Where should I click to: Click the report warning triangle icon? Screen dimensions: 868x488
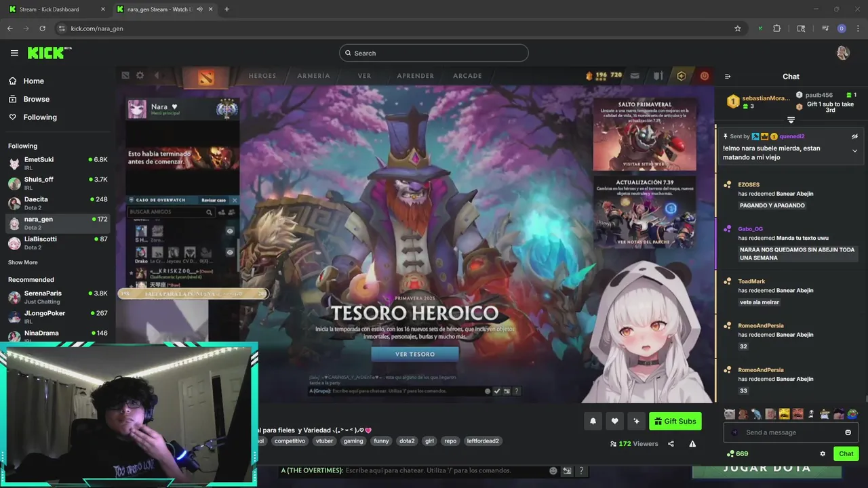[x=692, y=444]
